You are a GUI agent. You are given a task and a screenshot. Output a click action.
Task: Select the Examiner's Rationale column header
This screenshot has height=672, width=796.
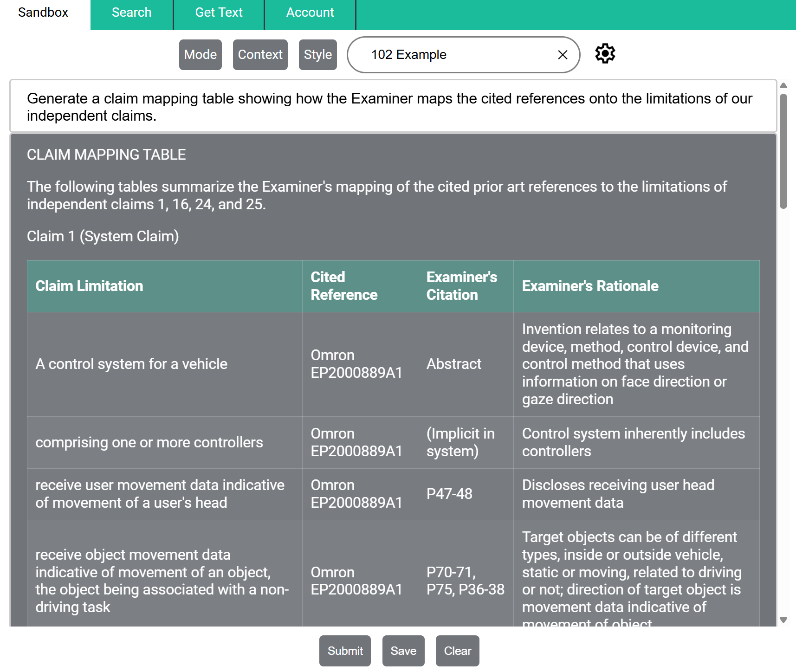tap(590, 286)
